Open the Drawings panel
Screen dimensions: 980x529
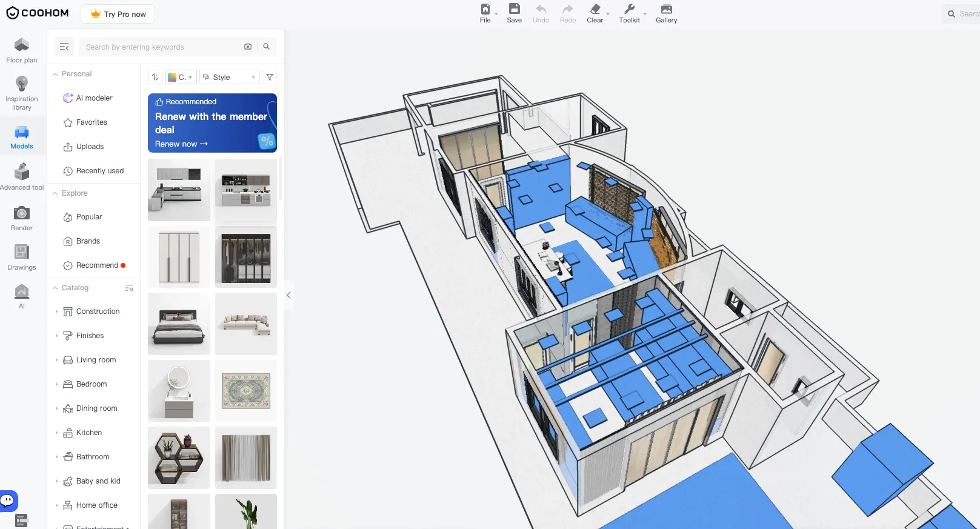click(22, 258)
